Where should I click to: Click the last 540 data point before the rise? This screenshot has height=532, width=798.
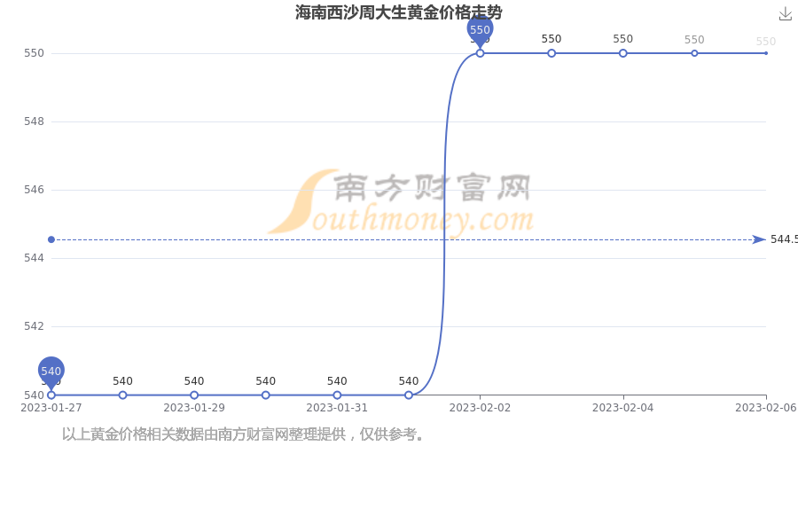(x=409, y=395)
